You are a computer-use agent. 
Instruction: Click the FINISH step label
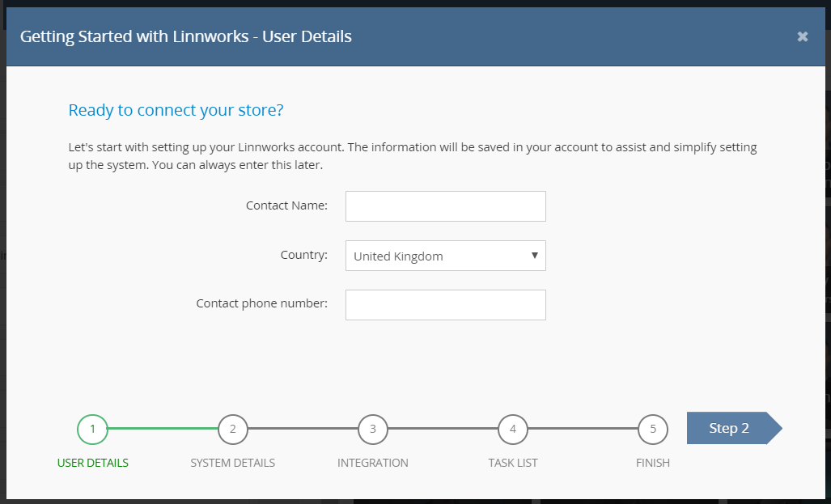pos(652,463)
